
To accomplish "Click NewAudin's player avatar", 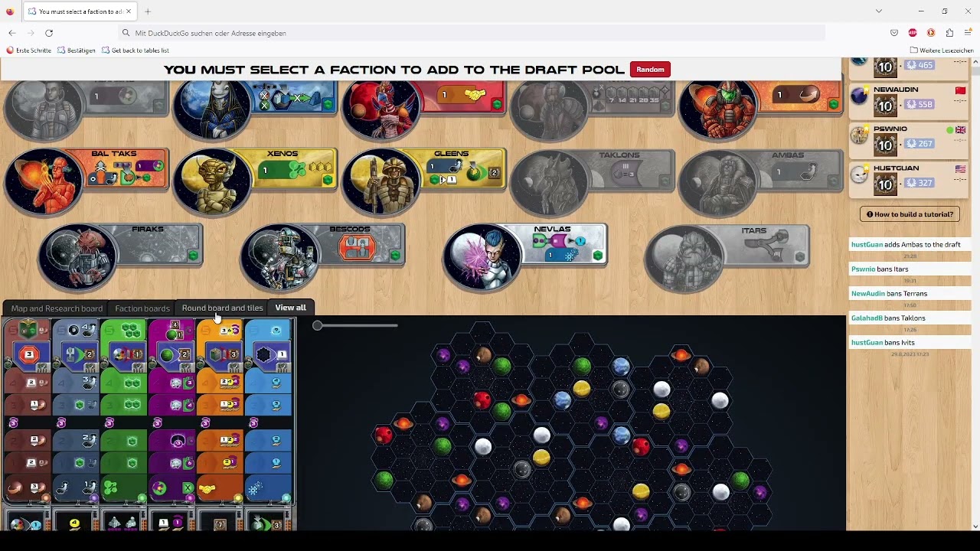I will (860, 96).
